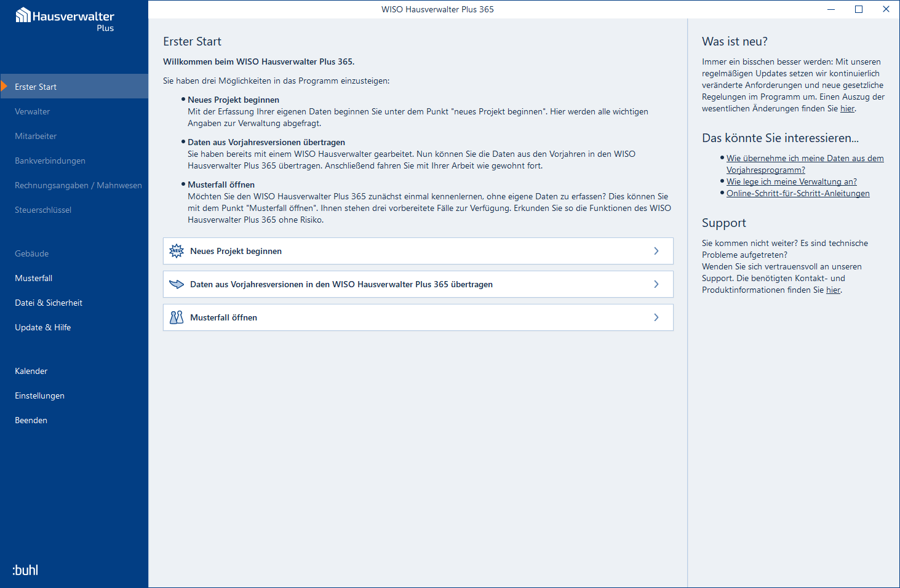Close the WISO Hausverwalter window
The width and height of the screenshot is (900, 588).
point(886,9)
